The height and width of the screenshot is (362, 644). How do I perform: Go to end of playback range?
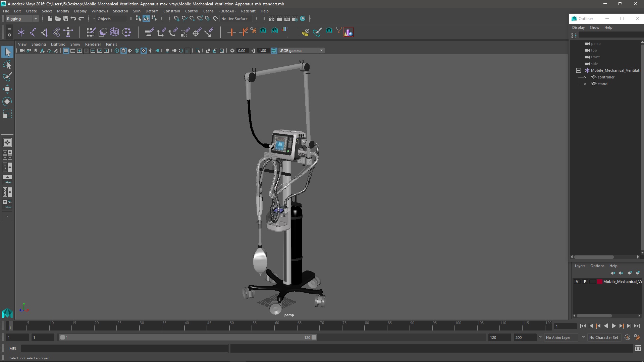tap(637, 326)
